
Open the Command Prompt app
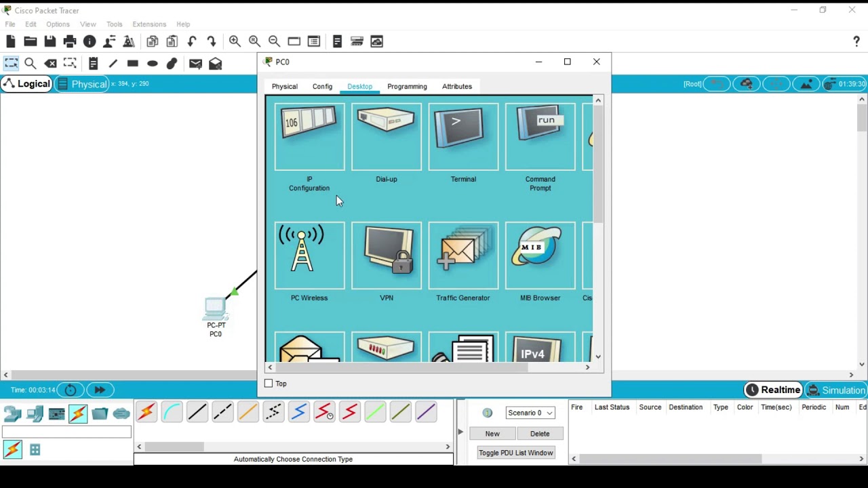click(540, 138)
